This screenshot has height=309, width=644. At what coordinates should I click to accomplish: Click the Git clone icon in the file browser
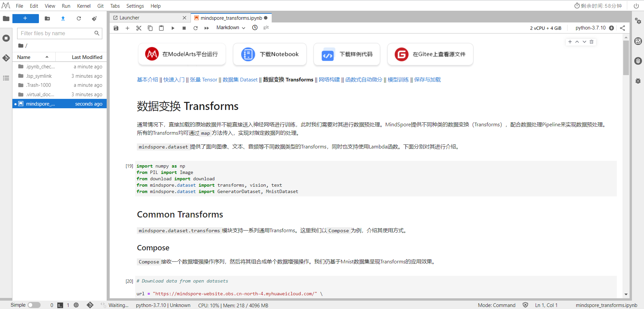[x=95, y=18]
